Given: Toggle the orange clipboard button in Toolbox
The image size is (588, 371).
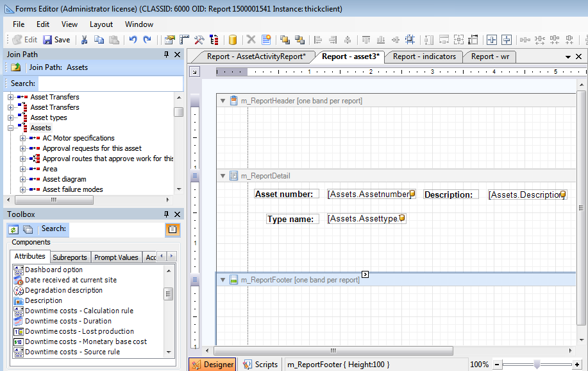Looking at the screenshot, I should click(x=172, y=229).
